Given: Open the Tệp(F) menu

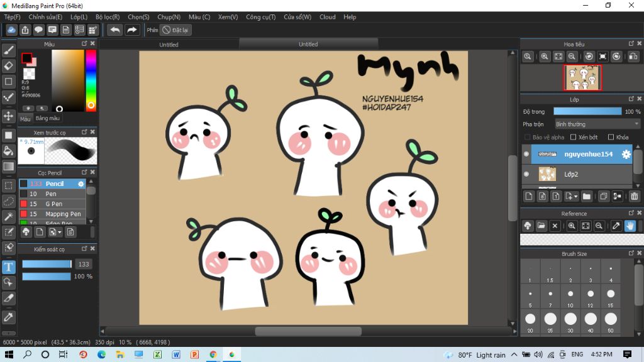Looking at the screenshot, I should coord(13,17).
